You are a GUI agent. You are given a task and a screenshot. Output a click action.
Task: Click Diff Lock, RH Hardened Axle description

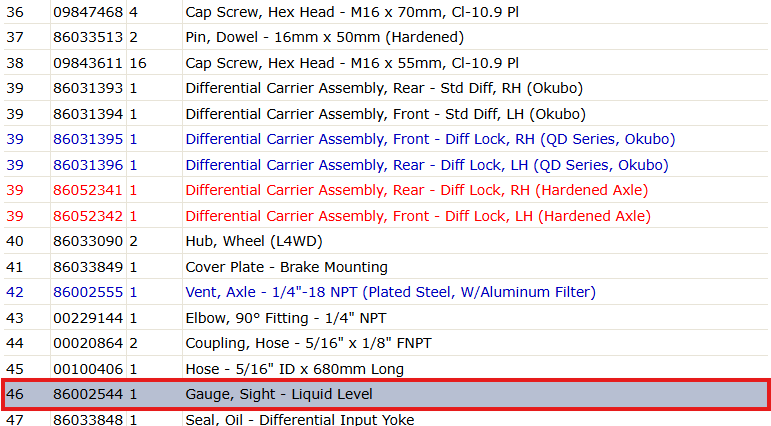(416, 190)
